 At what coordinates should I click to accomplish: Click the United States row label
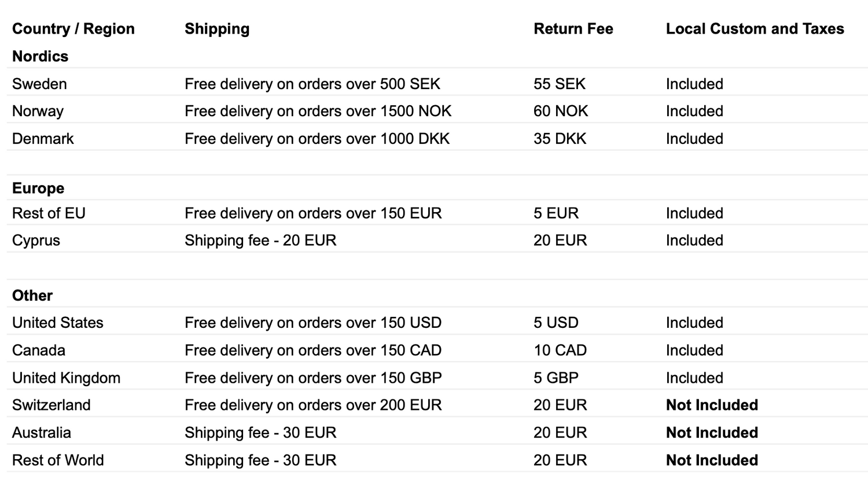pyautogui.click(x=57, y=323)
